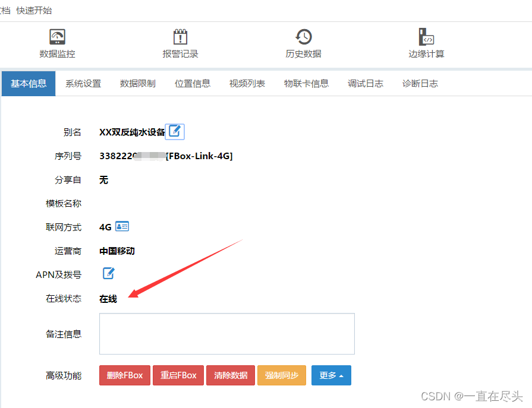Click the 序列号 field label

coord(68,156)
